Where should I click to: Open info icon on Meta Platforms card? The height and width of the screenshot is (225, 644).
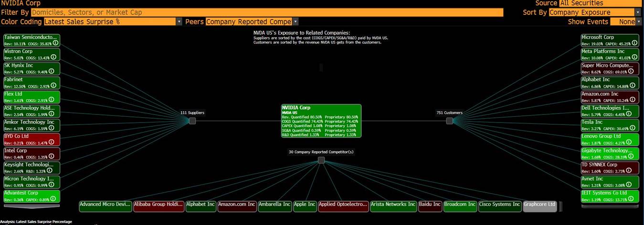point(633,57)
